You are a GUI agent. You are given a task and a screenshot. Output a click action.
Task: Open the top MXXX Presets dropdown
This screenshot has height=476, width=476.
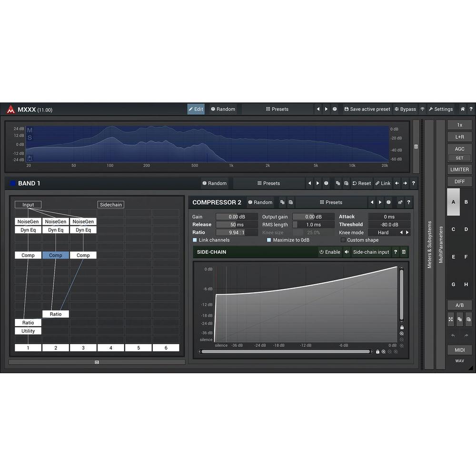click(x=277, y=109)
